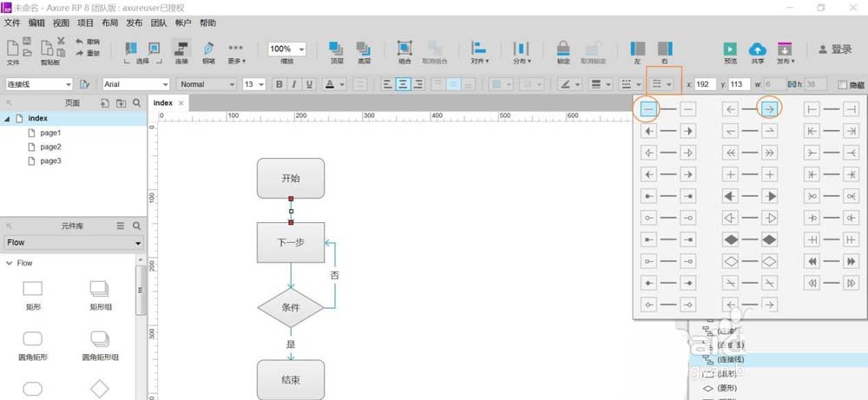This screenshot has width=868, height=400.
Task: Choose the large solid triangle right arrowhead
Action: click(x=769, y=196)
